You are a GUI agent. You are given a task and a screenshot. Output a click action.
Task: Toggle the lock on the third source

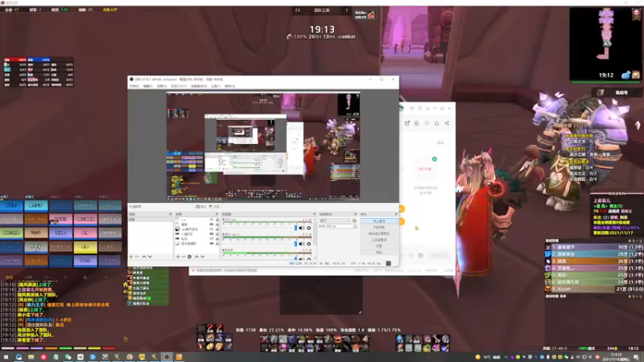point(217,229)
